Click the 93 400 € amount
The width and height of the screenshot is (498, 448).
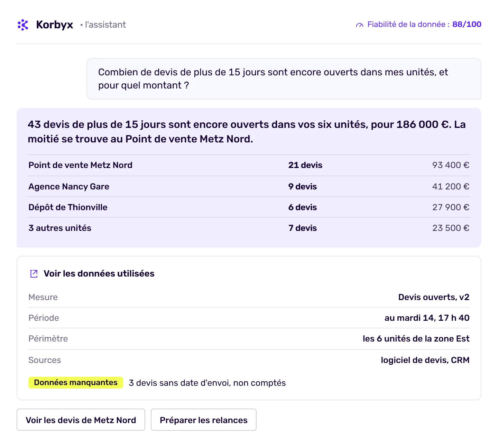click(x=451, y=165)
